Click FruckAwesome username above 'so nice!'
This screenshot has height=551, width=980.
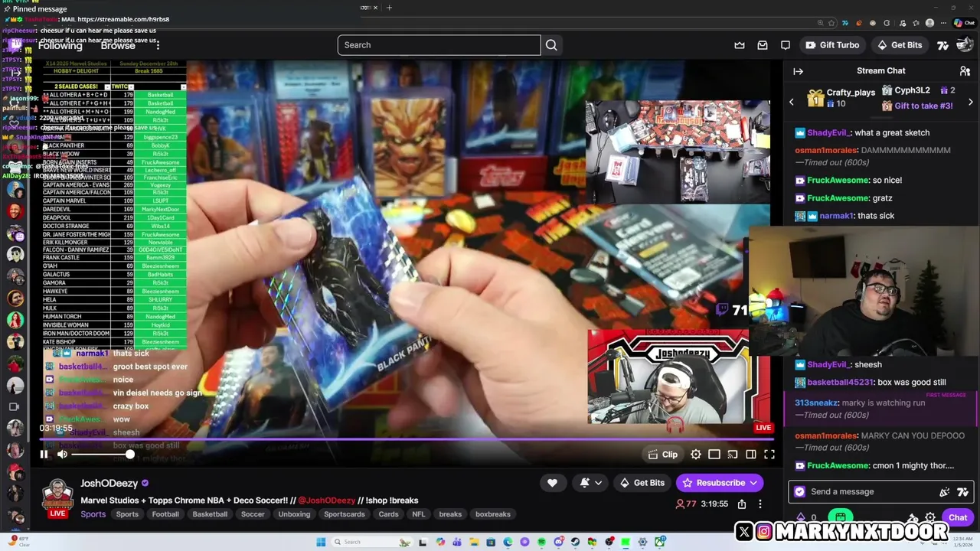click(838, 181)
